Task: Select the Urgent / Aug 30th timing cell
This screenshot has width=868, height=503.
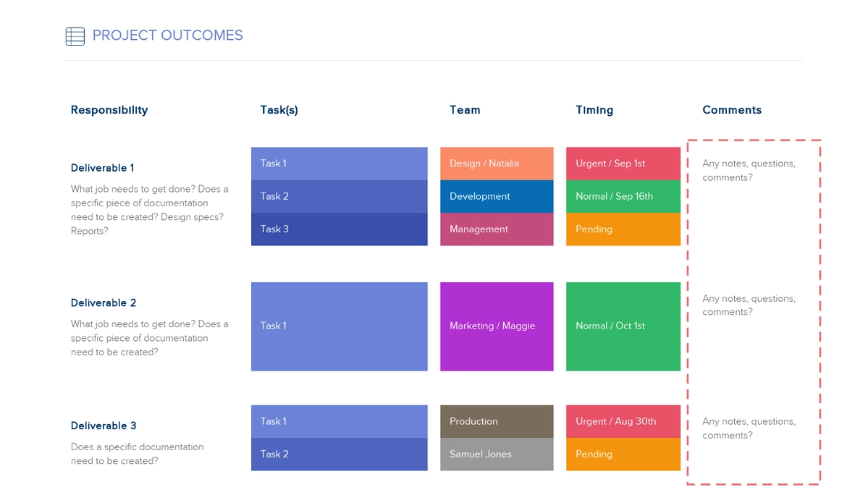Action: click(623, 421)
